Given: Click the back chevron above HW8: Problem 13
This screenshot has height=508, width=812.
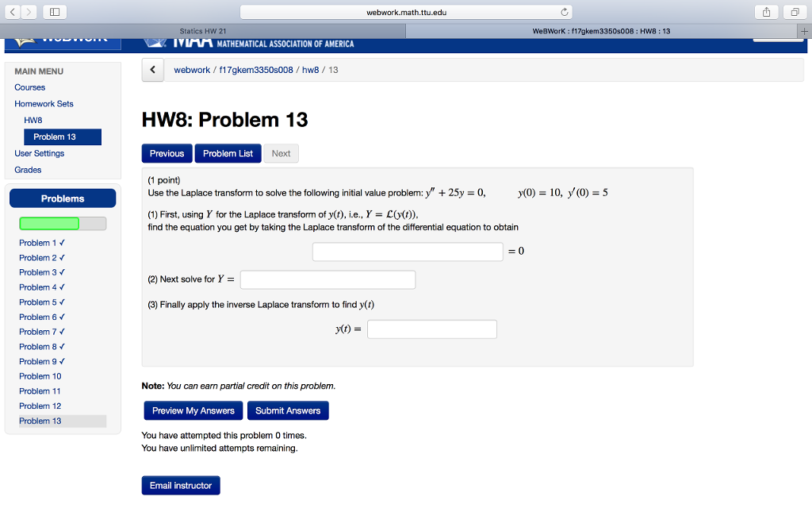Looking at the screenshot, I should [x=153, y=70].
